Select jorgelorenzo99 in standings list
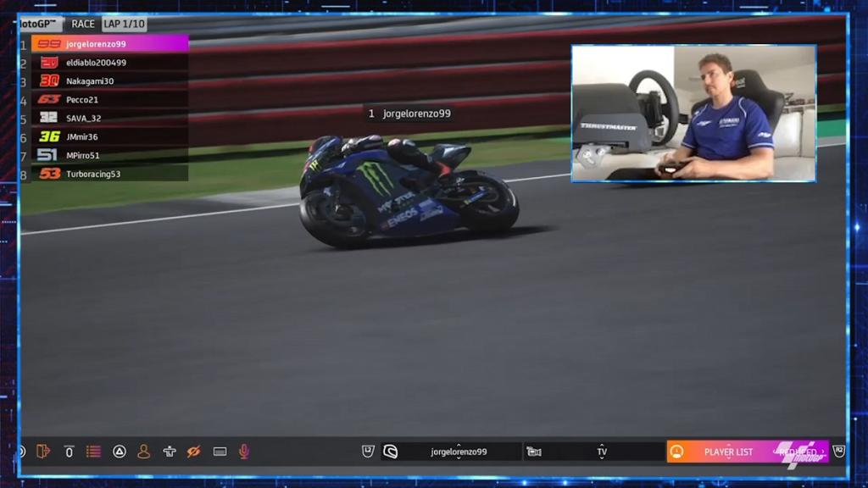Viewport: 868px width, 488px height. (x=109, y=44)
